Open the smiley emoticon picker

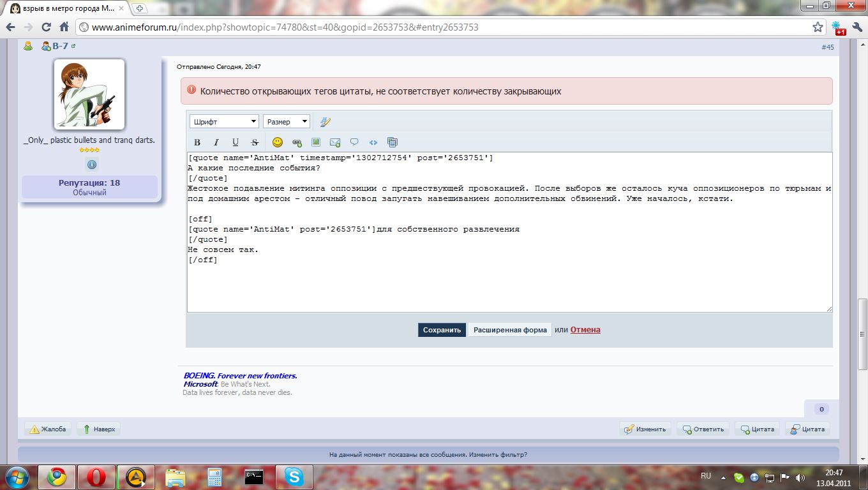[x=278, y=142]
